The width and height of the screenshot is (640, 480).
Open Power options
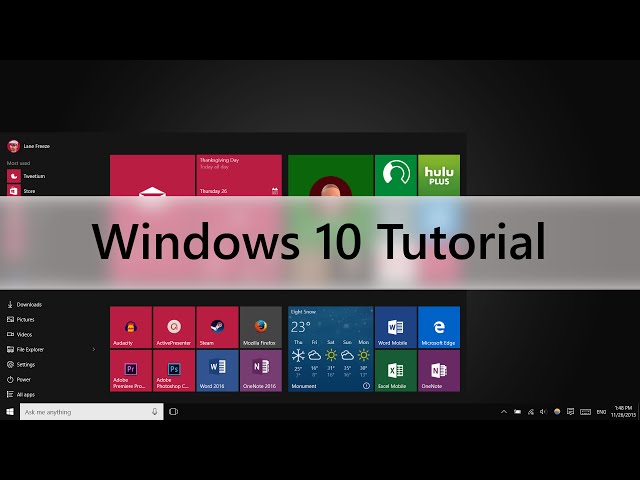tap(19, 380)
